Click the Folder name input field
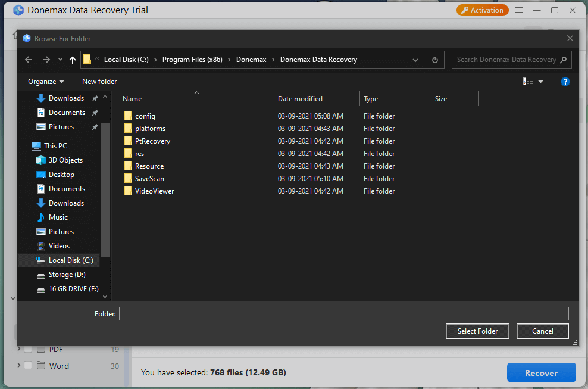 344,314
